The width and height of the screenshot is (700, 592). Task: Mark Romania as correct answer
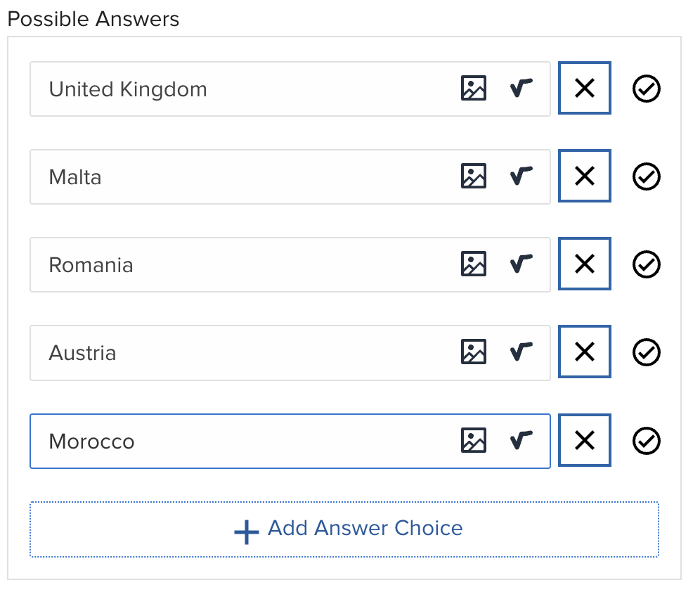[x=646, y=264]
